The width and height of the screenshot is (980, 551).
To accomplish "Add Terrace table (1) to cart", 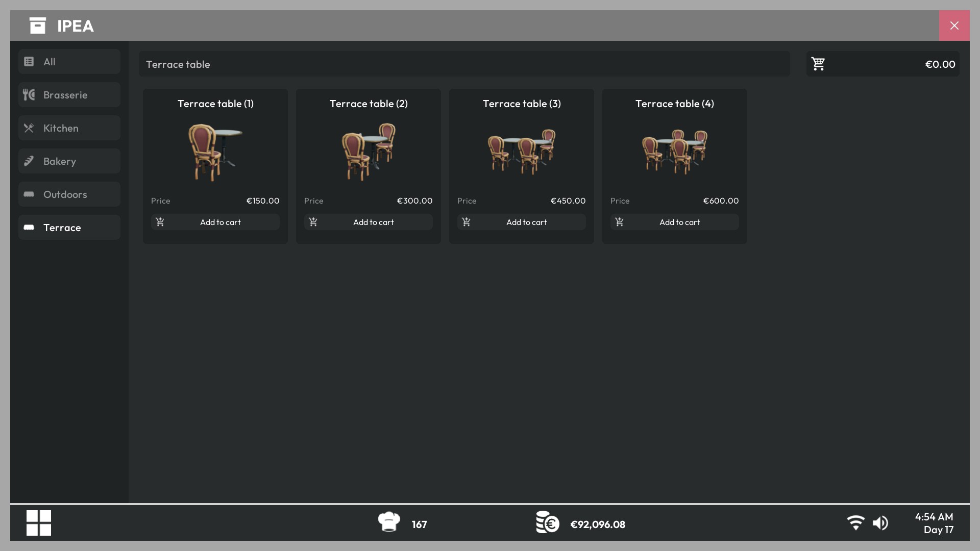I will [215, 222].
